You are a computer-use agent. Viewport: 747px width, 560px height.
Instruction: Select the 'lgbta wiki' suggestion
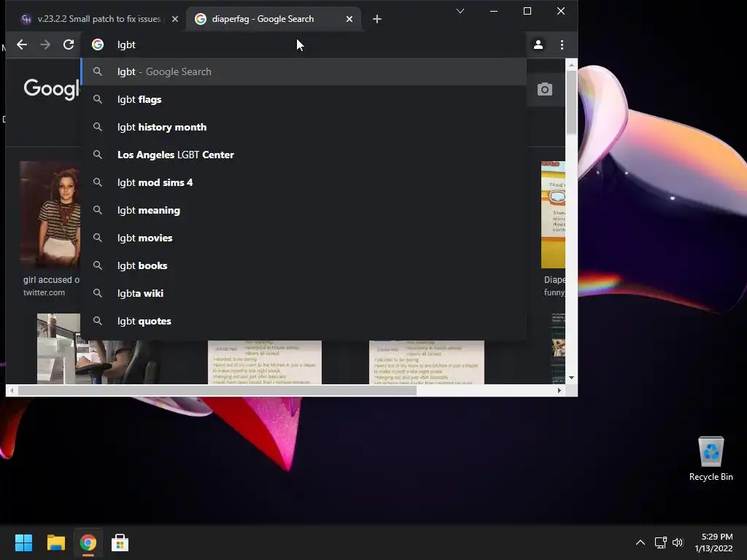303,293
